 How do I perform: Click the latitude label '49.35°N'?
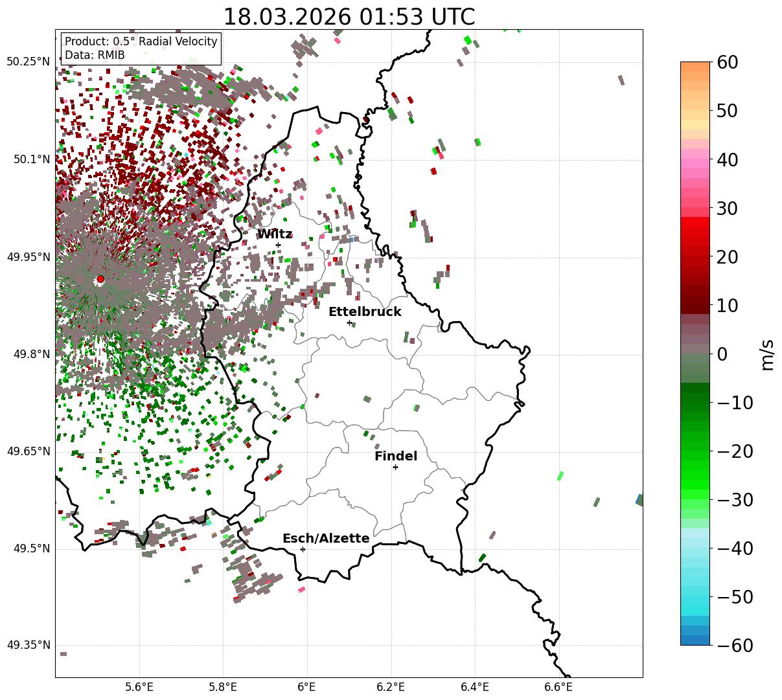[28, 646]
